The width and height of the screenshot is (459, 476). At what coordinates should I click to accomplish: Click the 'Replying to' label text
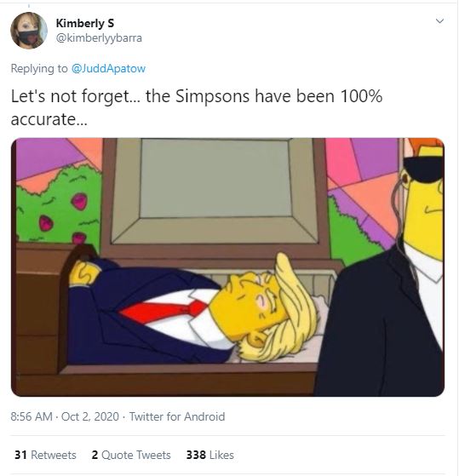39,69
